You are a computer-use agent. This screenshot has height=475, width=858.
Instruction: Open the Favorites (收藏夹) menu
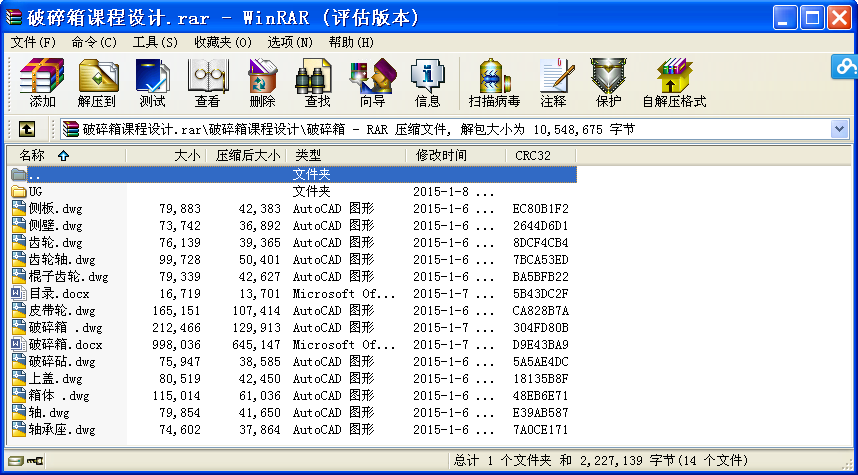(224, 42)
